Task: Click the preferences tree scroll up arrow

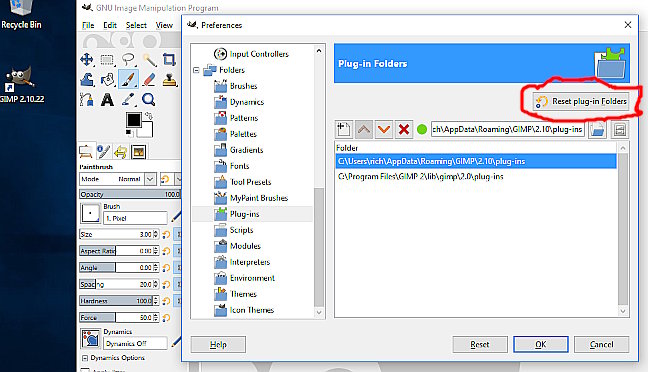Action: click(319, 51)
